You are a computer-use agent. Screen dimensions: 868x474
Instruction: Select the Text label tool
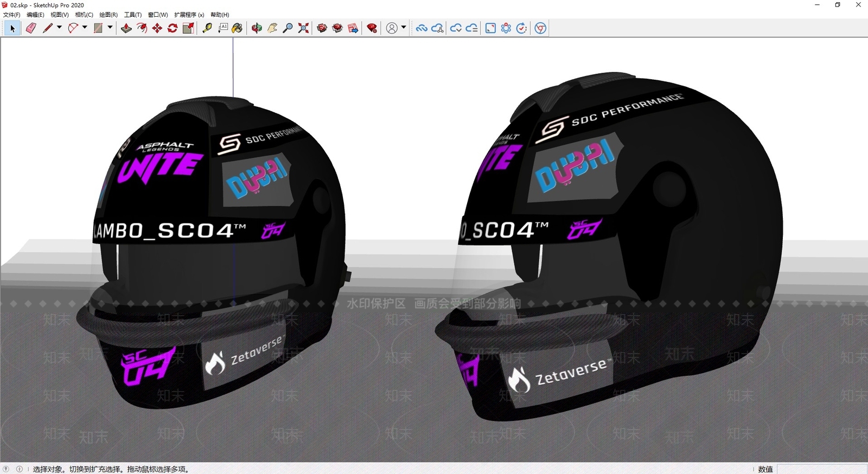point(222,28)
